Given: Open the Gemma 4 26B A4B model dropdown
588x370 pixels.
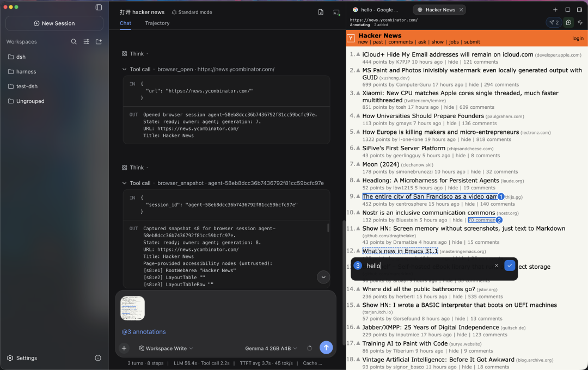Looking at the screenshot, I should click(271, 348).
